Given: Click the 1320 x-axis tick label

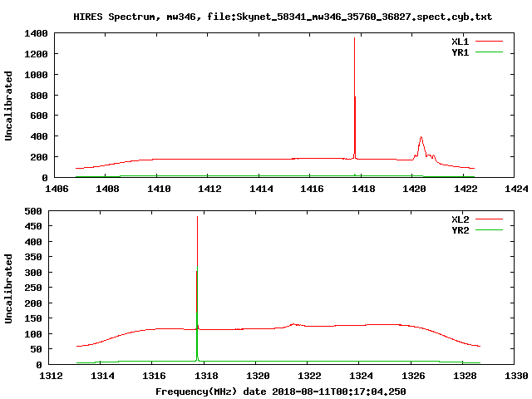Looking at the screenshot, I should coord(258,376).
